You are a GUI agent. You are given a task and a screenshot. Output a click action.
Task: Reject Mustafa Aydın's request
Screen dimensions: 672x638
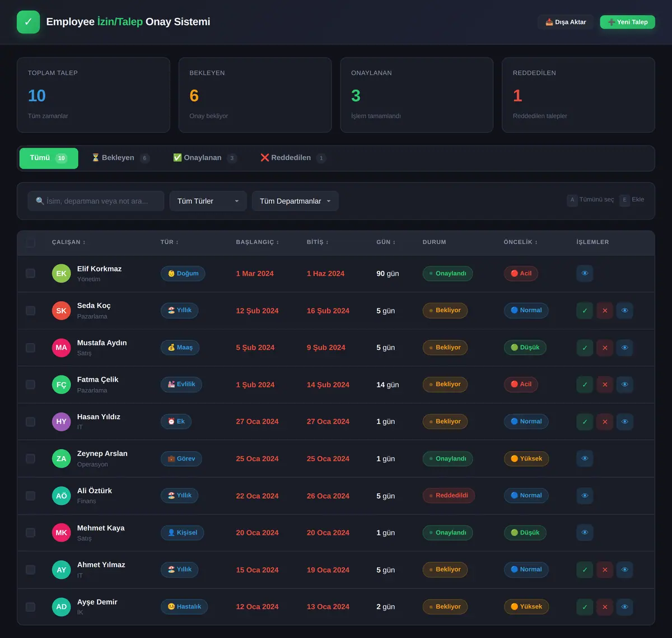[x=605, y=348]
